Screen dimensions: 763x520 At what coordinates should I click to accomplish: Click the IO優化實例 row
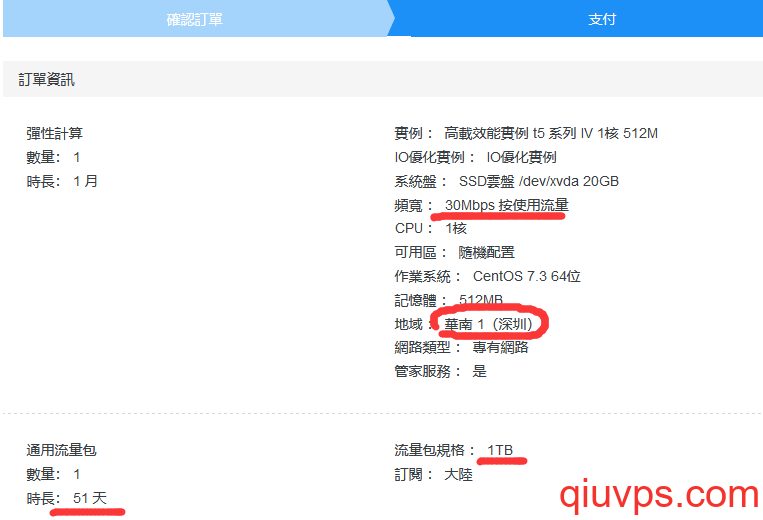tap(475, 157)
